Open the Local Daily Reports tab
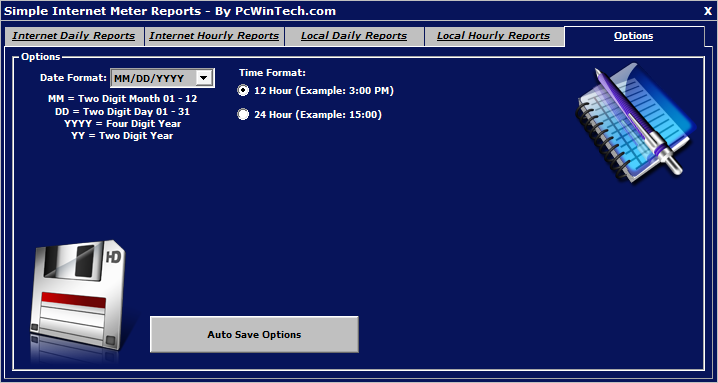Screen dimensions: 718x383 (354, 36)
